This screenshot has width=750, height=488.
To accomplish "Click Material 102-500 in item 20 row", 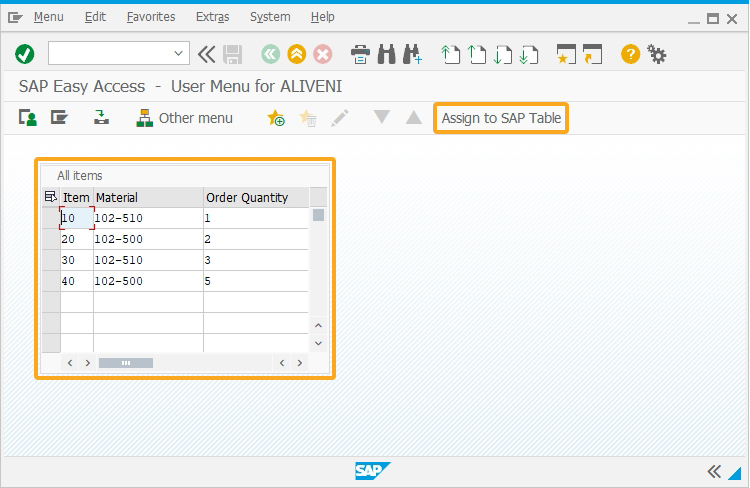I will pyautogui.click(x=148, y=239).
